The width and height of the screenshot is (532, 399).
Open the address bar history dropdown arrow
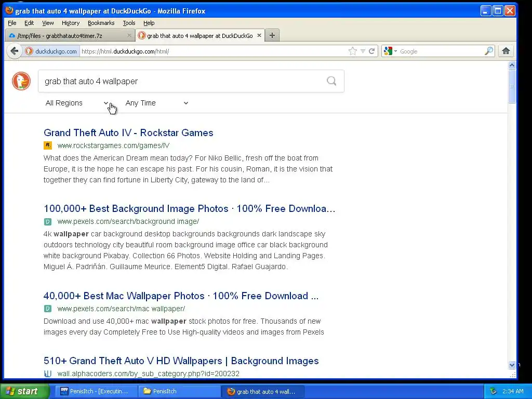coord(363,51)
